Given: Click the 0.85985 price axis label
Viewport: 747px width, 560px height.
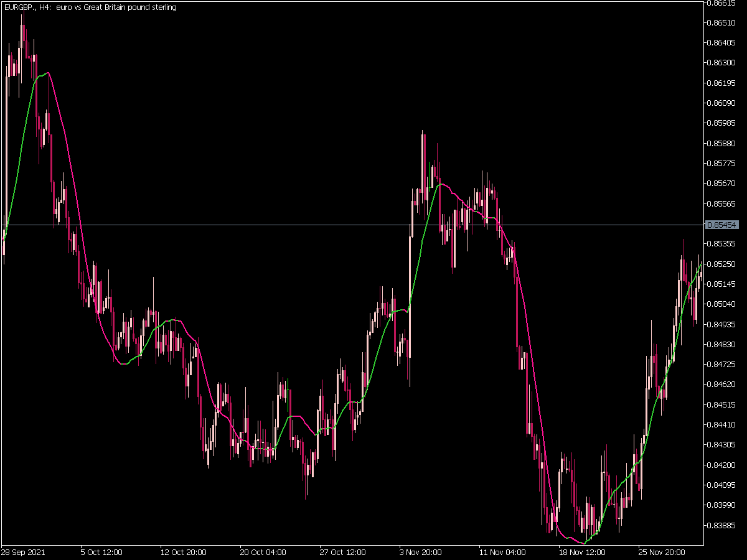Looking at the screenshot, I should click(721, 123).
